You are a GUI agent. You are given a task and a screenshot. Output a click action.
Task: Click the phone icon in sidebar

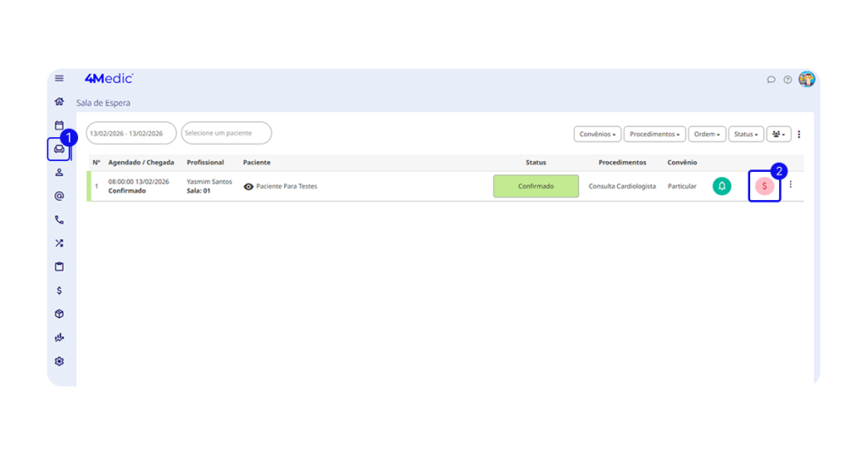[58, 219]
